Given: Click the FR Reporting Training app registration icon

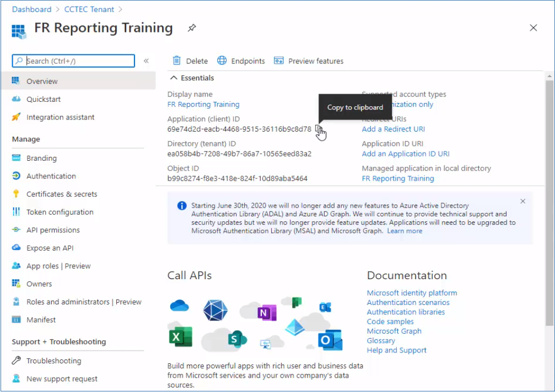Looking at the screenshot, I should click(19, 31).
